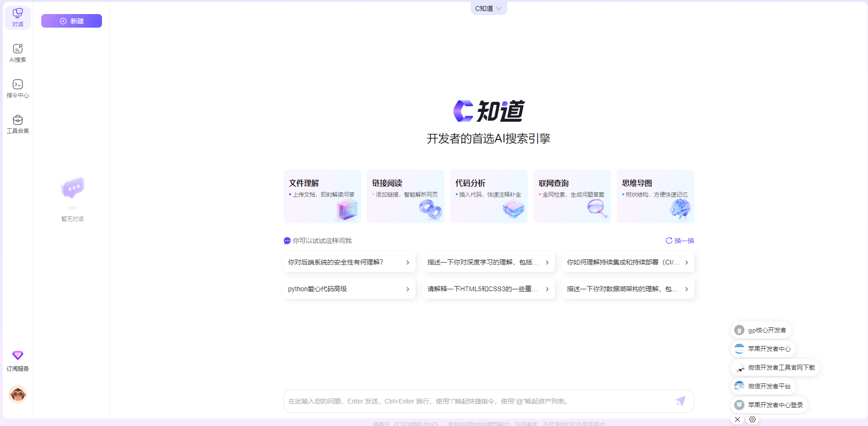
Task: Click the 链接阅读 chain link icon
Action: [430, 209]
